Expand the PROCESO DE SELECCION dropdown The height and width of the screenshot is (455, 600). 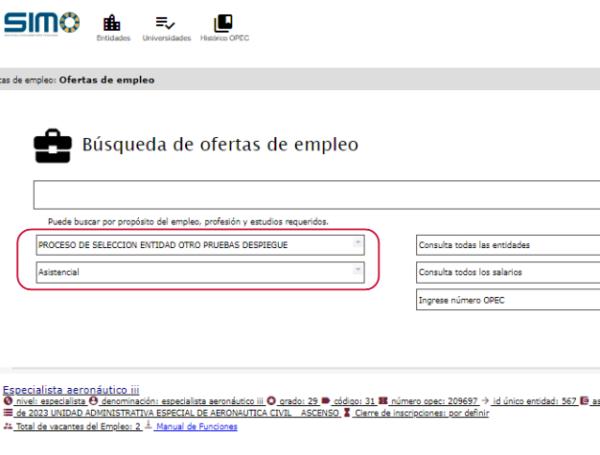click(x=200, y=245)
